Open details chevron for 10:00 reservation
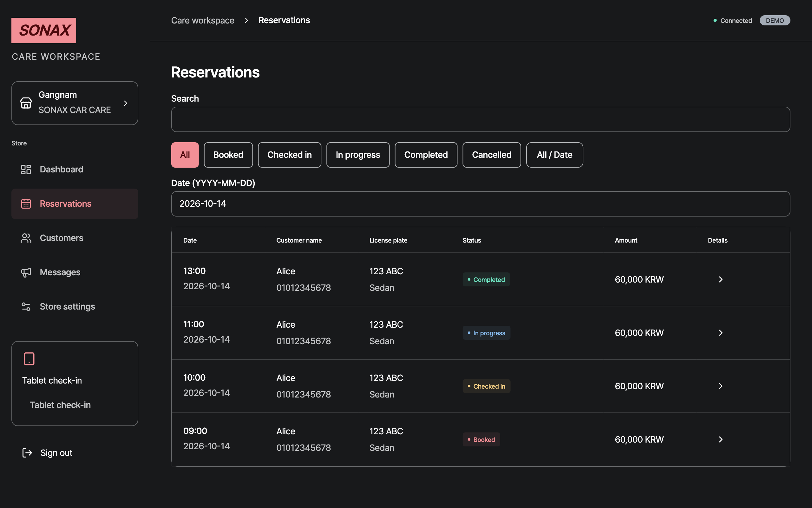Image resolution: width=812 pixels, height=508 pixels. 720,386
